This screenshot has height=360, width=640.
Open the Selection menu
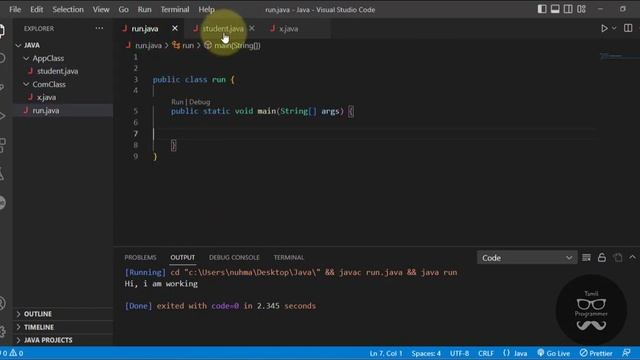point(68,9)
